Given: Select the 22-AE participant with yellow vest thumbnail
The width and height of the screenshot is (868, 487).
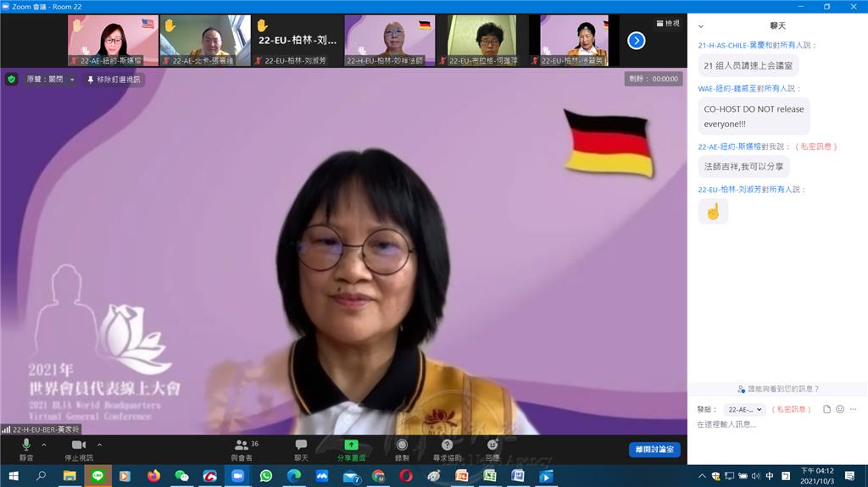Looking at the screenshot, I should click(x=205, y=41).
